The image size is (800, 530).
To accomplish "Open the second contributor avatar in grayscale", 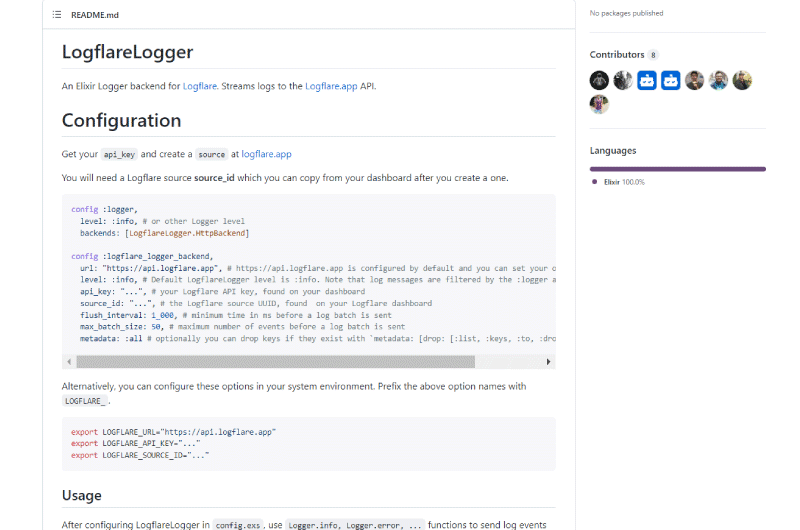I will tap(623, 81).
